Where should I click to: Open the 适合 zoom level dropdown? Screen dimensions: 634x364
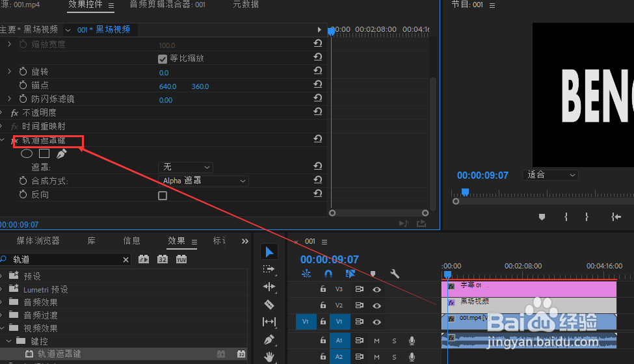pyautogui.click(x=551, y=175)
